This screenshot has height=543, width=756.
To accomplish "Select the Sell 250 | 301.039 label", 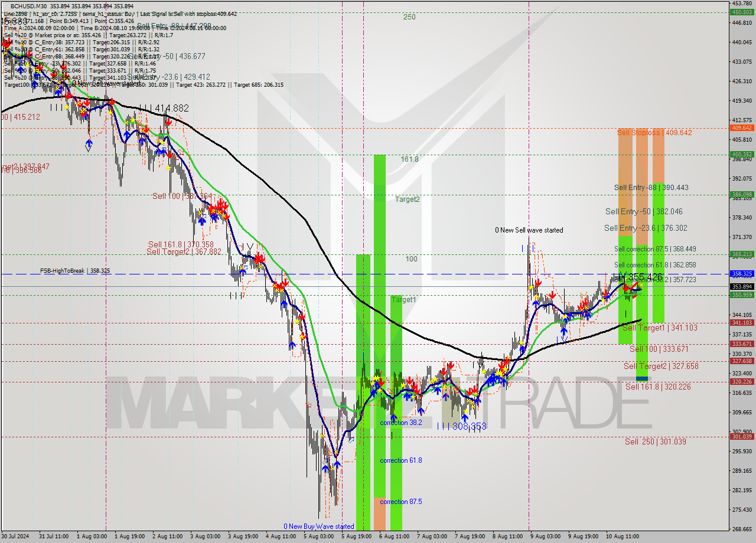I will [656, 441].
